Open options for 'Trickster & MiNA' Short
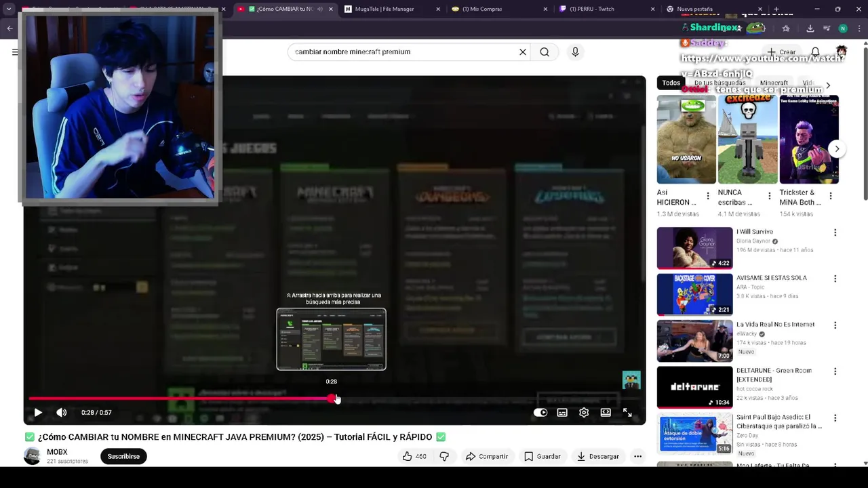The width and height of the screenshot is (868, 488). click(831, 196)
